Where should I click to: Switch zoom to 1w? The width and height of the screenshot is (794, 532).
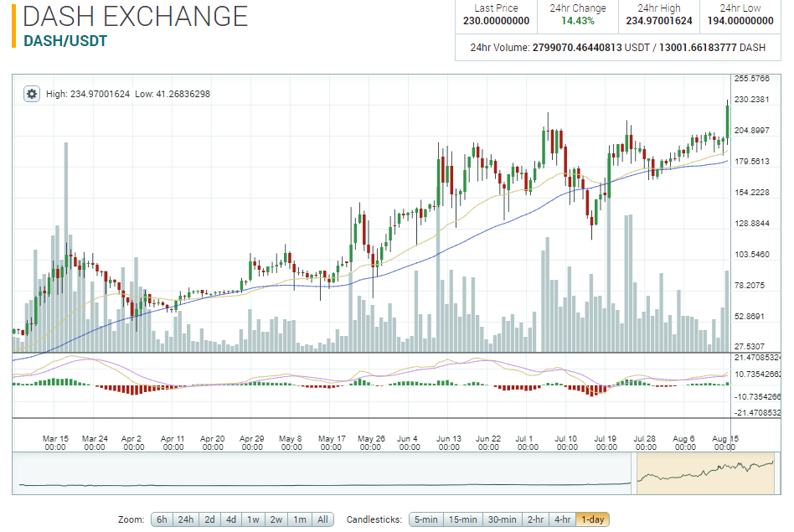click(253, 519)
